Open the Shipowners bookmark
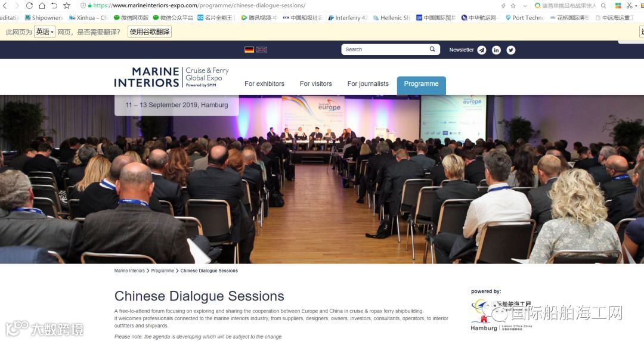 pyautogui.click(x=44, y=18)
